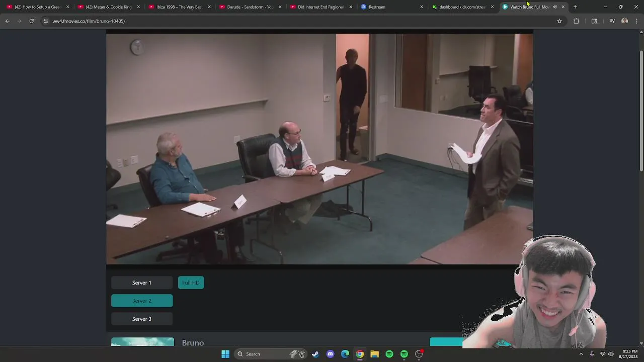644x362 pixels.
Task: Open Steam from the taskbar
Action: pyautogui.click(x=315, y=354)
